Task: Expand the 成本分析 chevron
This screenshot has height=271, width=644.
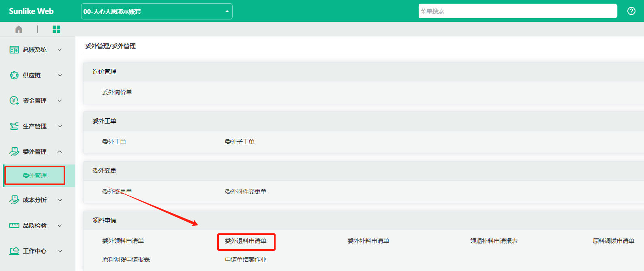Action: coord(60,200)
